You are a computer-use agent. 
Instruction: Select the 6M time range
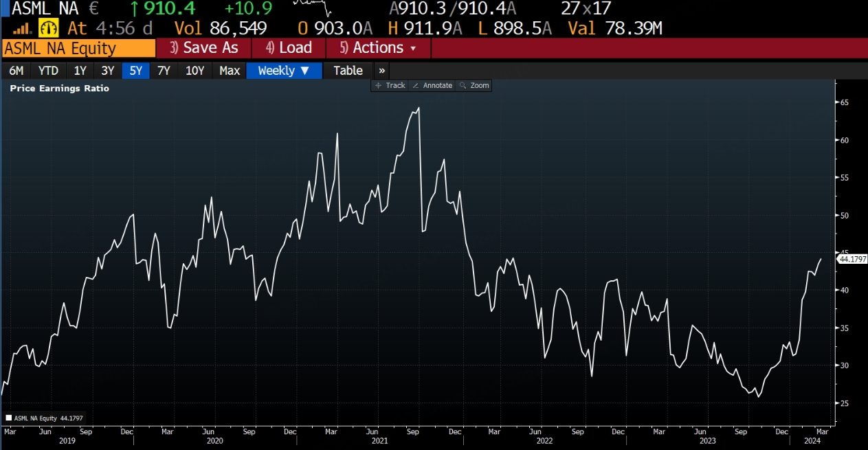(16, 70)
